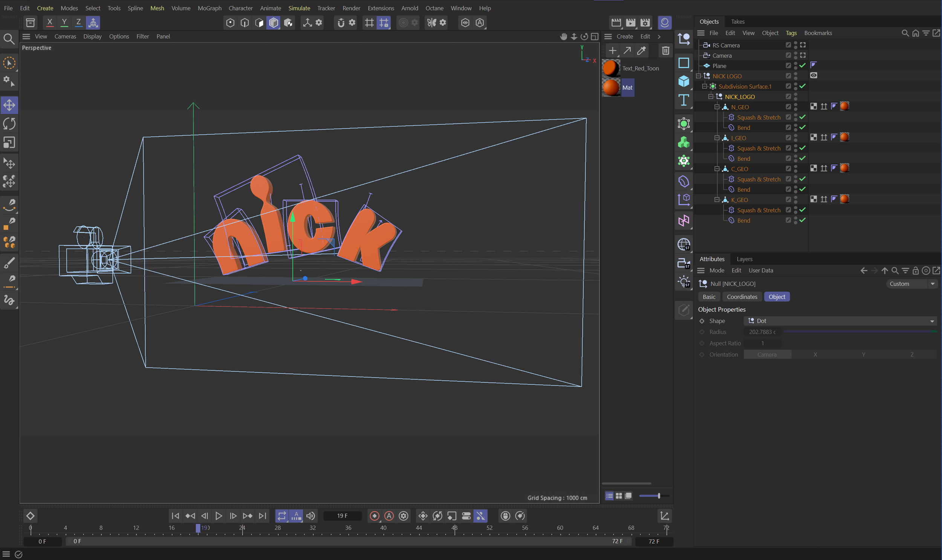
Task: Click the globe sky object icon
Action: click(684, 244)
